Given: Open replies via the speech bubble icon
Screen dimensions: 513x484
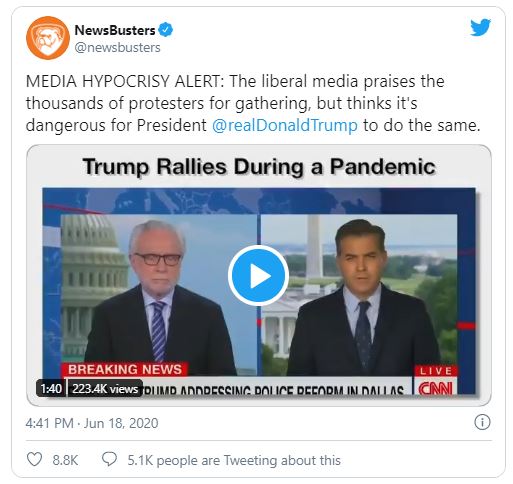Looking at the screenshot, I should pyautogui.click(x=109, y=459).
